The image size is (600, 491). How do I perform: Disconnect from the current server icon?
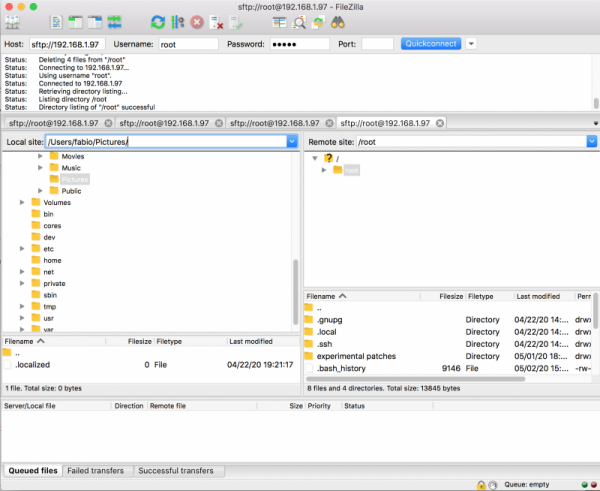click(x=217, y=23)
